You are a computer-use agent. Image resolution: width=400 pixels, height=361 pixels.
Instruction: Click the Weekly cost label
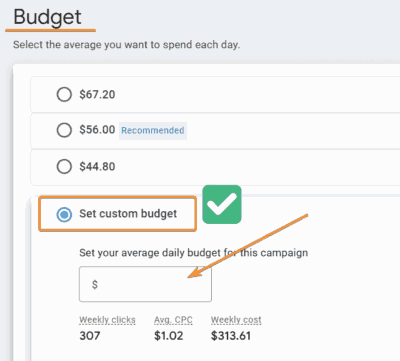point(236,320)
